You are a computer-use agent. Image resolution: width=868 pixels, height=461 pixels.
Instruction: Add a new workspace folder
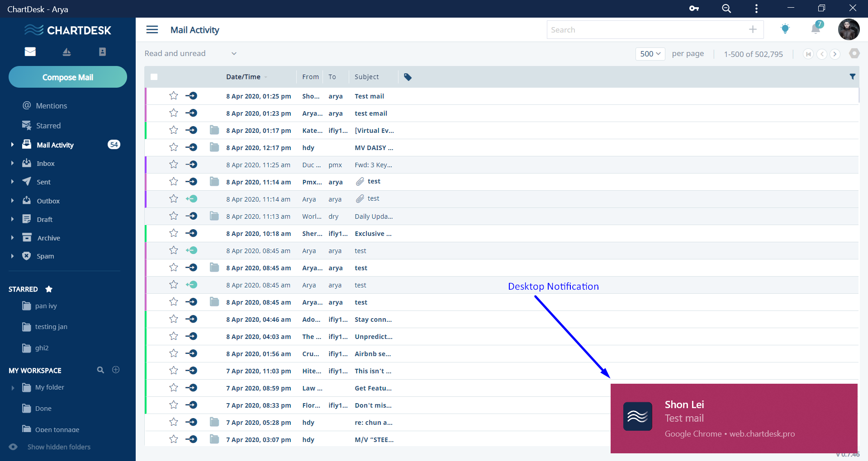coord(116,370)
